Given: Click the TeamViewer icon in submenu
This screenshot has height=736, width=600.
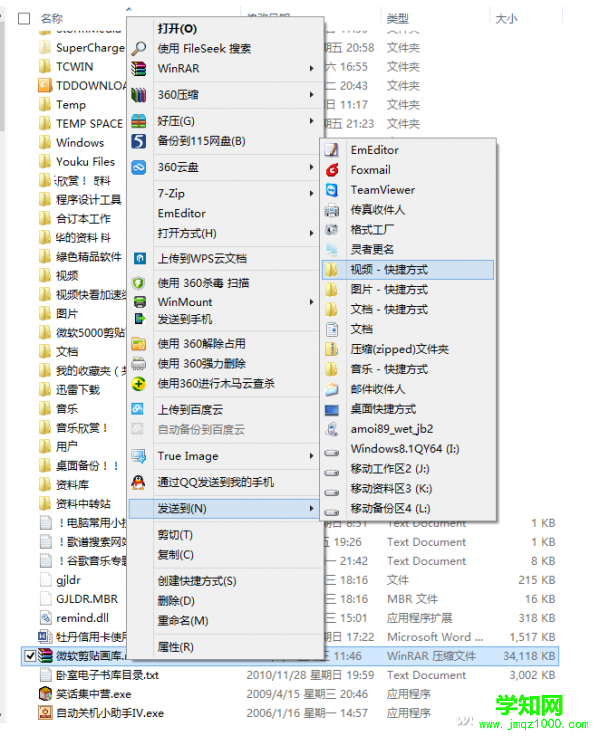Looking at the screenshot, I should (332, 190).
